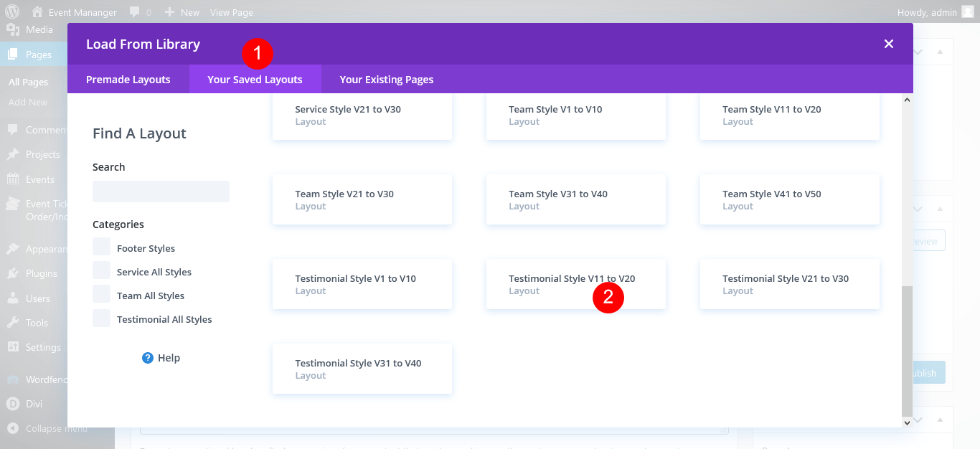The image size is (980, 449).
Task: Open the Settings icon in sidebar
Action: click(13, 347)
